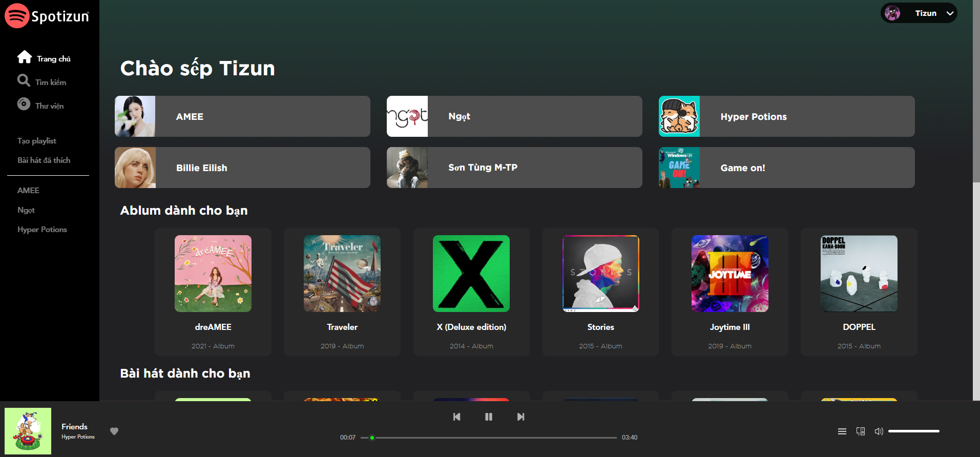Image resolution: width=980 pixels, height=457 pixels.
Task: Click the 00:07 elapsed time text
Action: [348, 438]
